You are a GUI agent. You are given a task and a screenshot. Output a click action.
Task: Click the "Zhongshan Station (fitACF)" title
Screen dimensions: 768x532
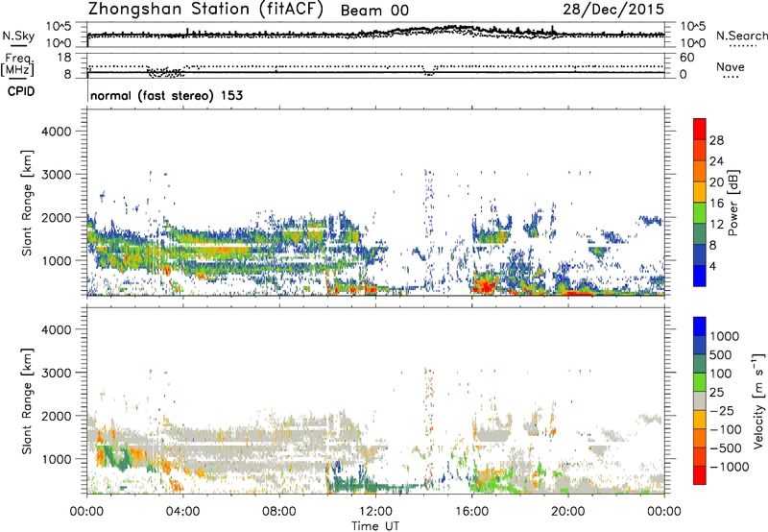[x=205, y=10]
